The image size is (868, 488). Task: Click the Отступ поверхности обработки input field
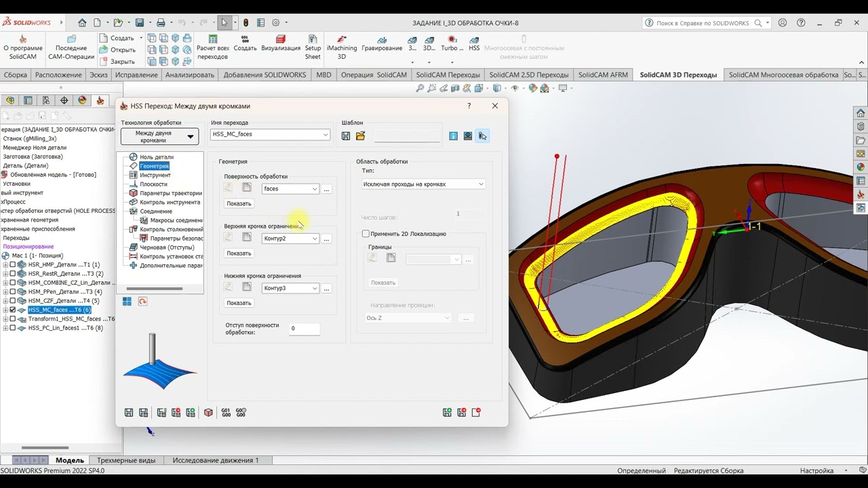point(304,329)
